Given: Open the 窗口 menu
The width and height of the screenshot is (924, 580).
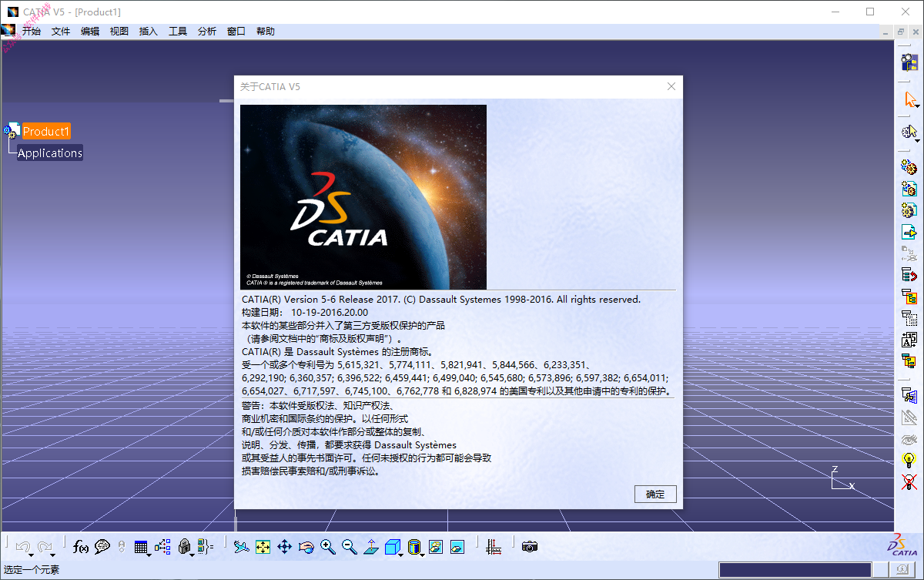Looking at the screenshot, I should 236,32.
